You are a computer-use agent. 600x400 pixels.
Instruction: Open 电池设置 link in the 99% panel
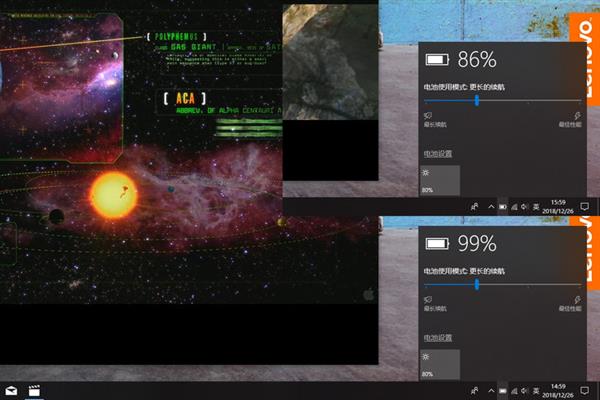[438, 338]
